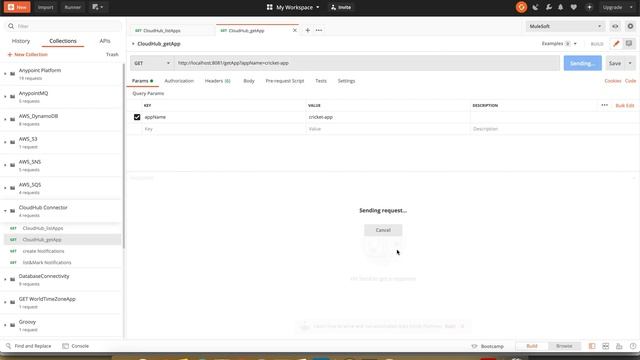Toggle the Browse mode switch
This screenshot has width=640, height=360.
[x=564, y=346]
